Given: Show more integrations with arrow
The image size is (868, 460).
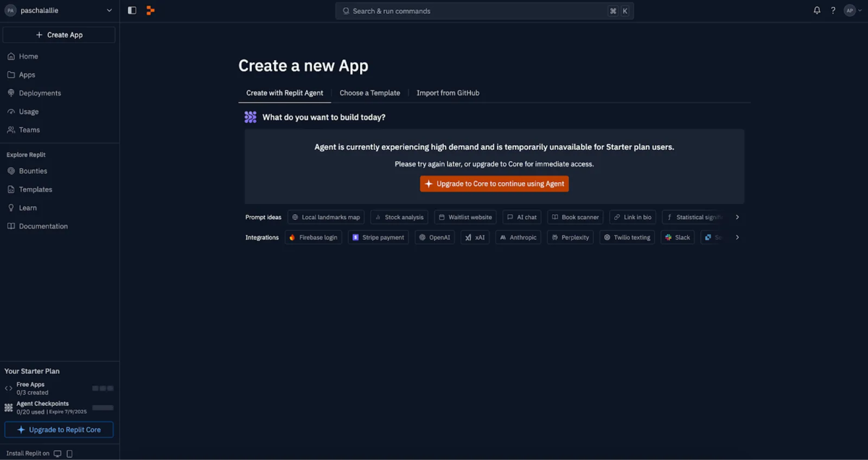Looking at the screenshot, I should click(737, 237).
